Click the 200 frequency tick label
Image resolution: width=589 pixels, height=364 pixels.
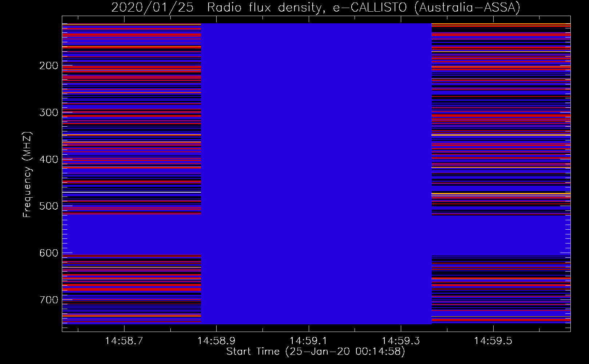pos(49,66)
